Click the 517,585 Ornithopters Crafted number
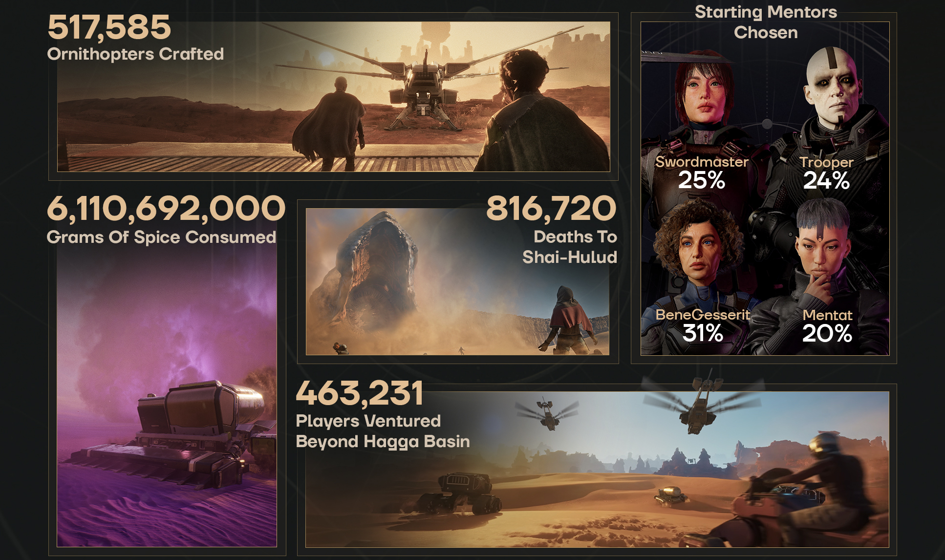The width and height of the screenshot is (945, 560). 109,27
